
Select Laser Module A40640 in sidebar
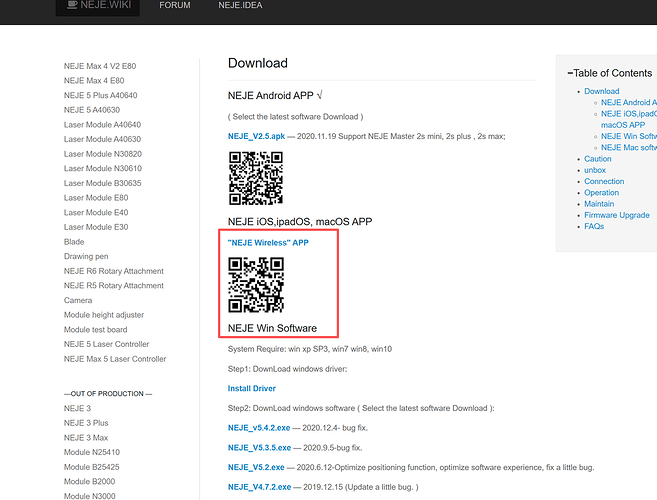pos(102,125)
